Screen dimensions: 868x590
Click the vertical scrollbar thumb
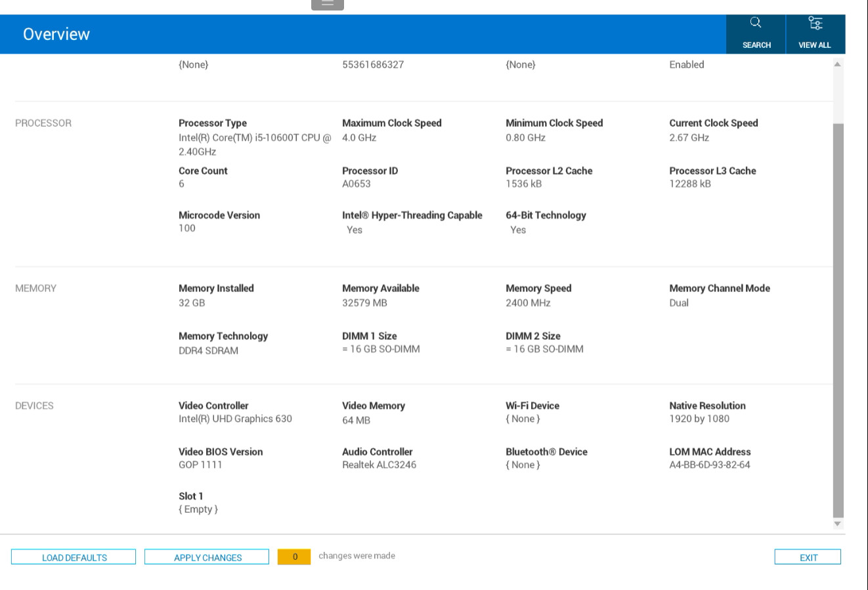click(838, 320)
